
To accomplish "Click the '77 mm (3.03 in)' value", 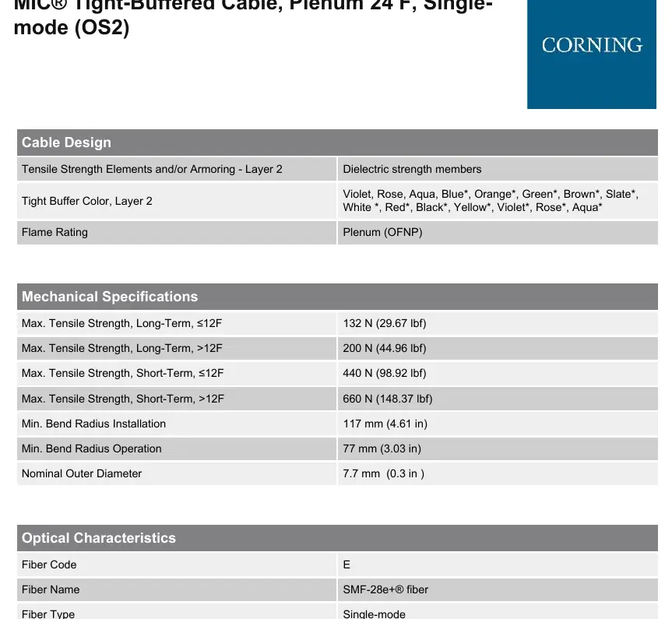I will point(382,448).
